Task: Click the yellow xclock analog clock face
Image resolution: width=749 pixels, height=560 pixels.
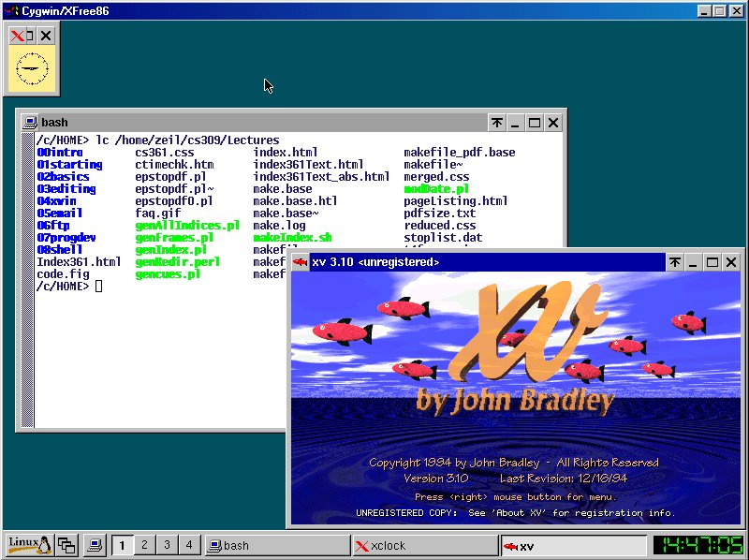Action: [31, 66]
